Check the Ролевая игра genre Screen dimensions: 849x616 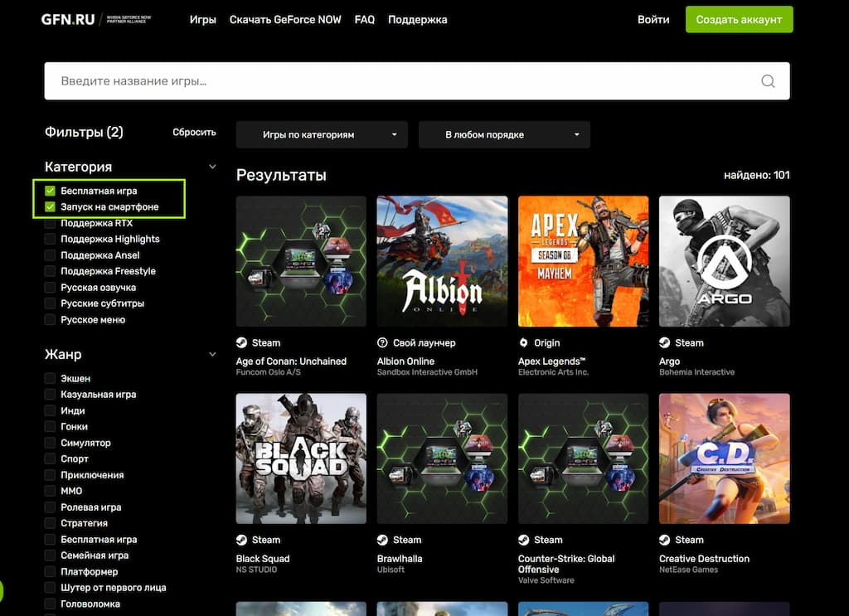click(50, 507)
